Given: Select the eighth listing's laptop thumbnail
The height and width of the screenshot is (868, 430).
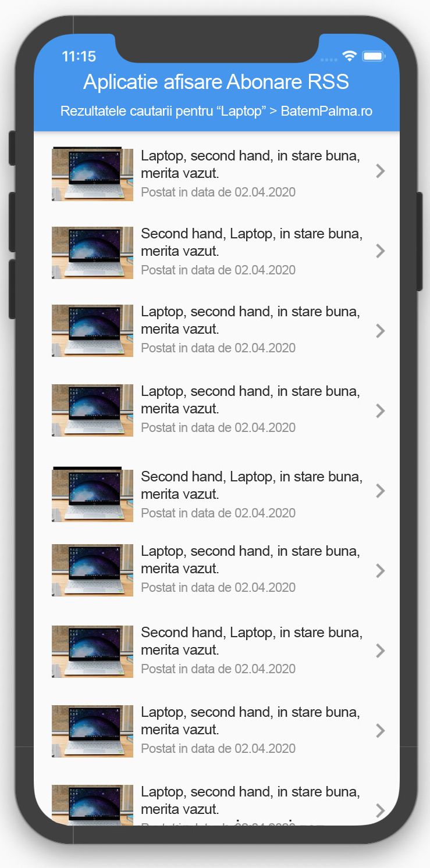Looking at the screenshot, I should point(93,731).
